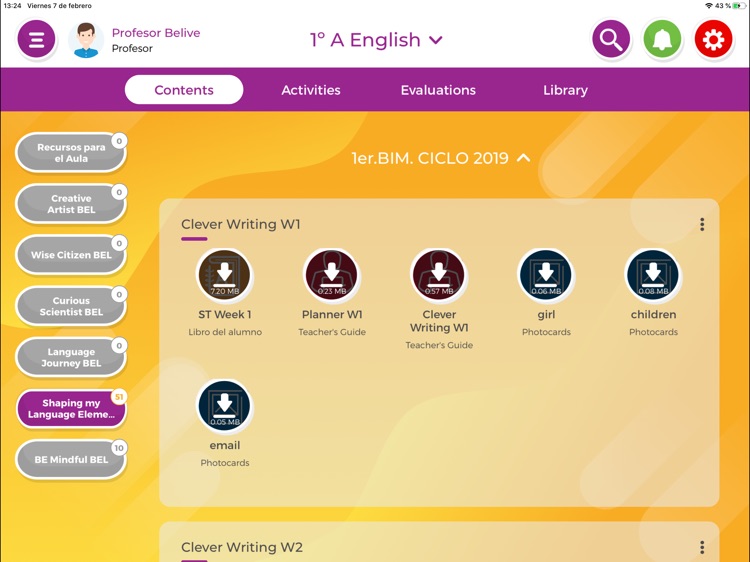The height and width of the screenshot is (562, 750).
Task: Click the children label text
Action: coord(653,315)
